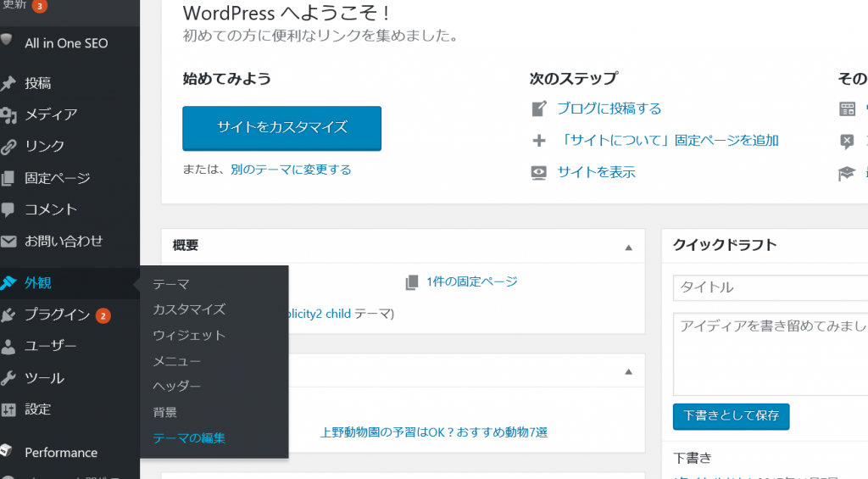
Task: Click the user icon beside ユーザー
Action: click(8, 347)
